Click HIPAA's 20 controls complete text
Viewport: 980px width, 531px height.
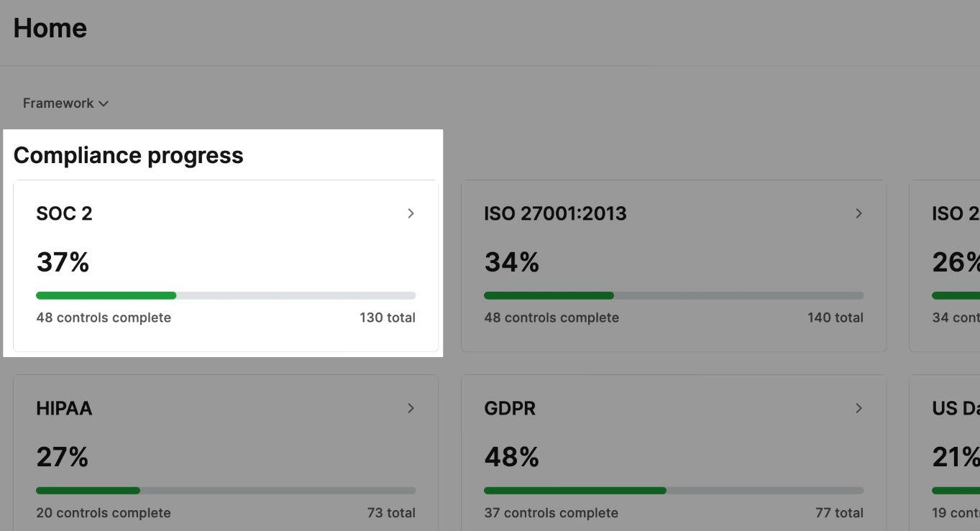pyautogui.click(x=104, y=513)
